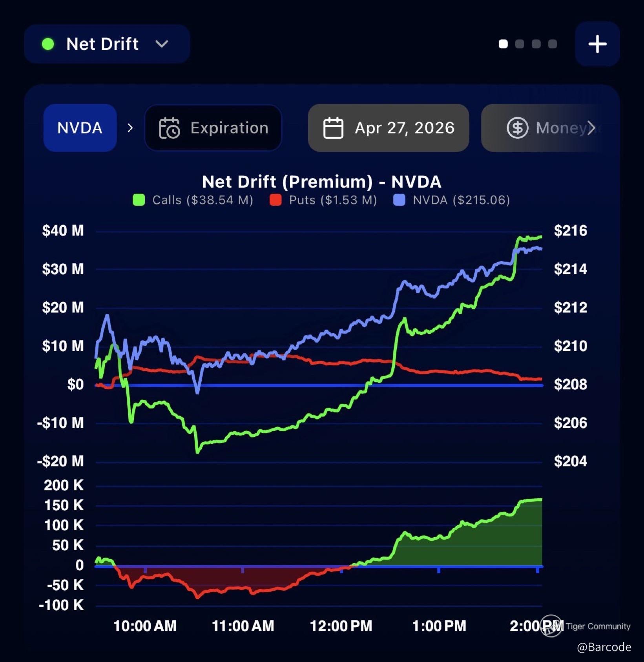The height and width of the screenshot is (662, 644).
Task: Switch to the fourth page indicator dot
Action: pos(553,44)
